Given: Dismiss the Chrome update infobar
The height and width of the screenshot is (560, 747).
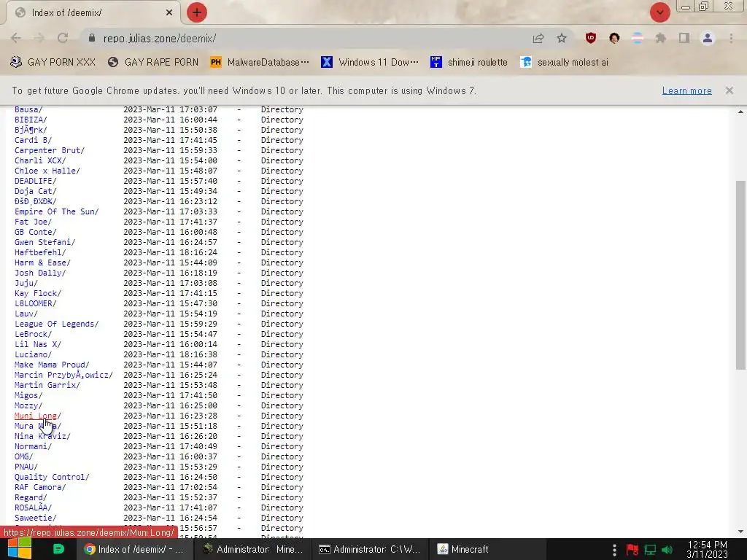Looking at the screenshot, I should 729,90.
